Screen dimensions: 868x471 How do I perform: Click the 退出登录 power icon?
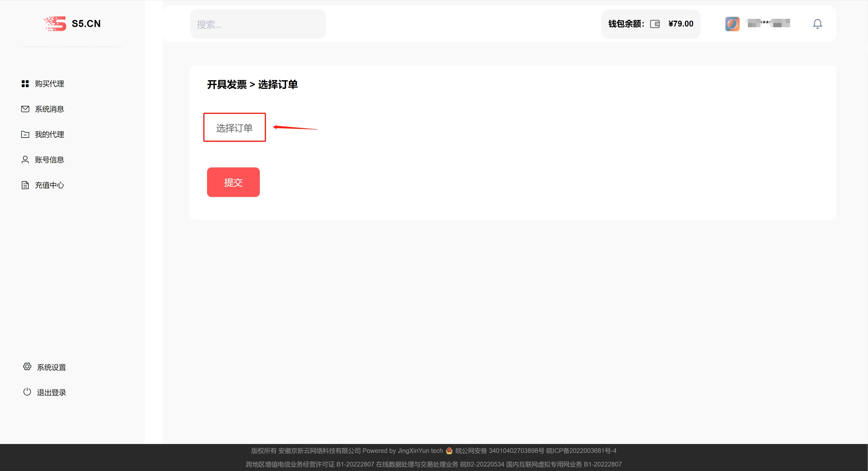click(27, 392)
